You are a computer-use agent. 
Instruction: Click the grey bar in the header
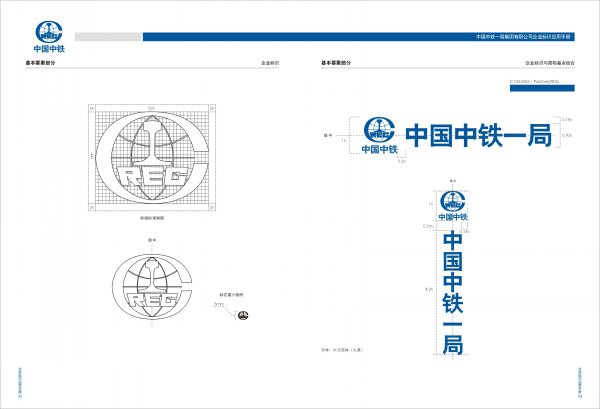point(108,37)
